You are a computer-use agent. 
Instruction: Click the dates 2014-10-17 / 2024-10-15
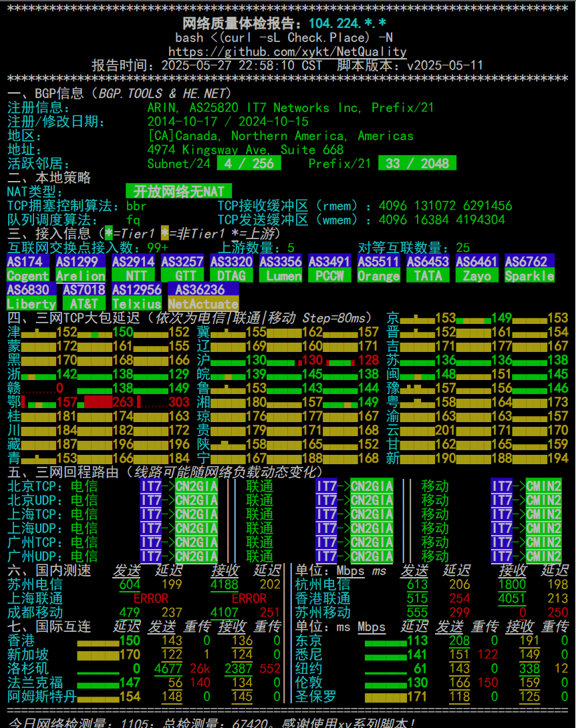(228, 122)
